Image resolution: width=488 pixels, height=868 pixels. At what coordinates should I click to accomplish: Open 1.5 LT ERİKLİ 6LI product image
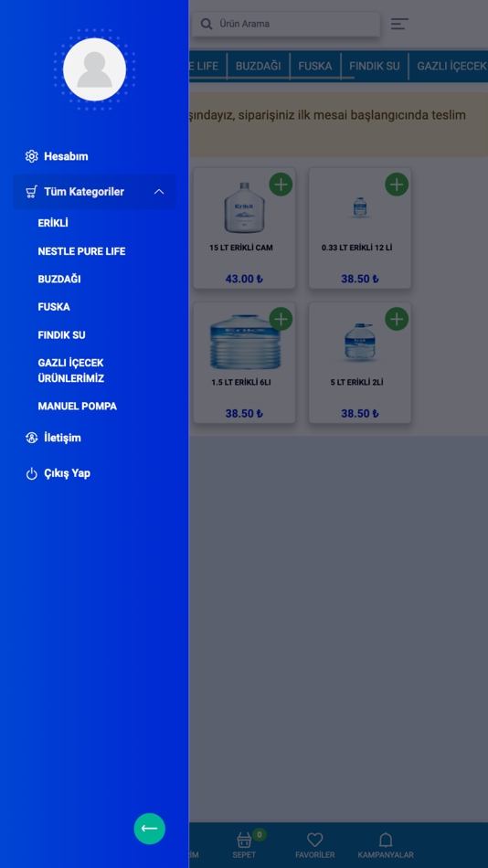(245, 342)
